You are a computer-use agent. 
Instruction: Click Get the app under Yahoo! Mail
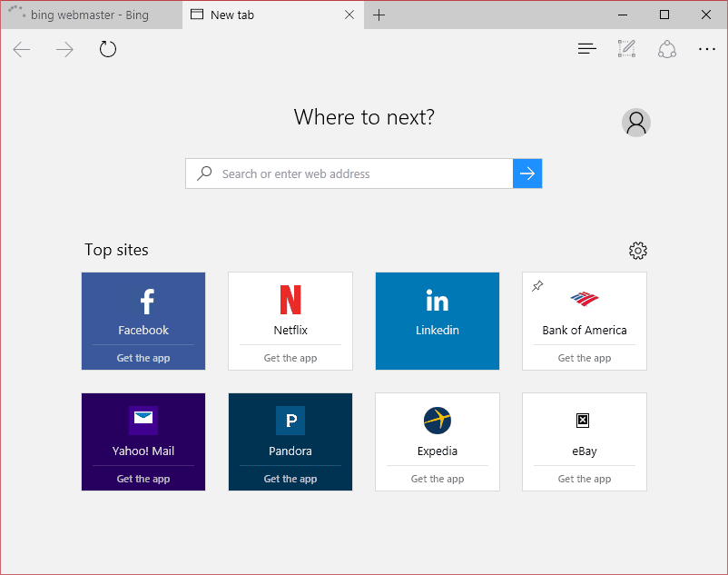click(143, 479)
